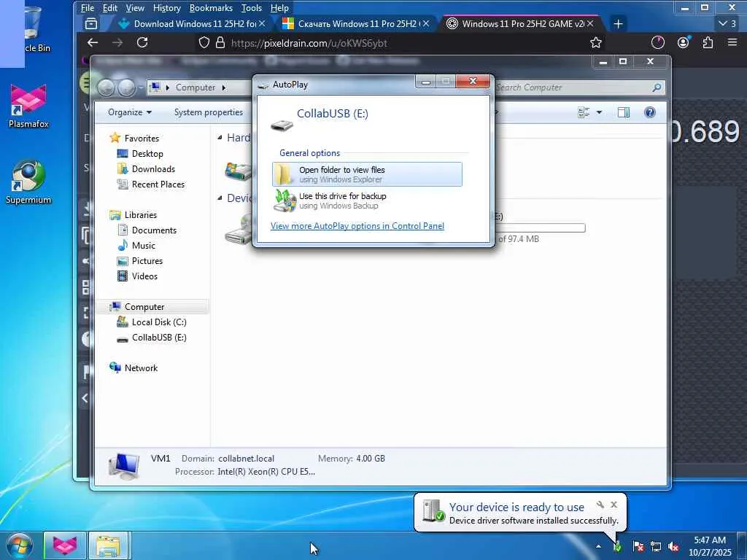Open the Edit menu
The height and width of the screenshot is (560, 747).
(109, 7)
